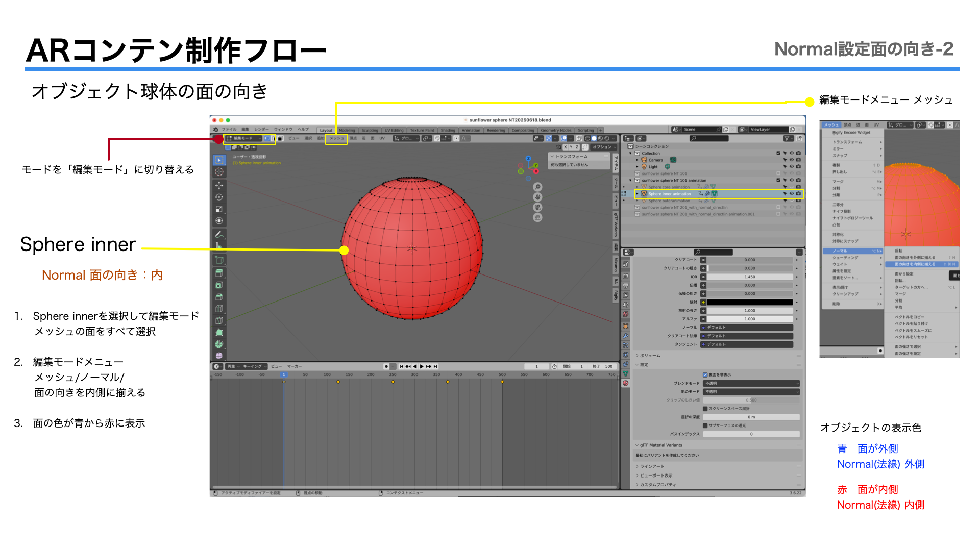This screenshot has height=551, width=980.
Task: Adjust the IOR slider value
Action: click(750, 277)
